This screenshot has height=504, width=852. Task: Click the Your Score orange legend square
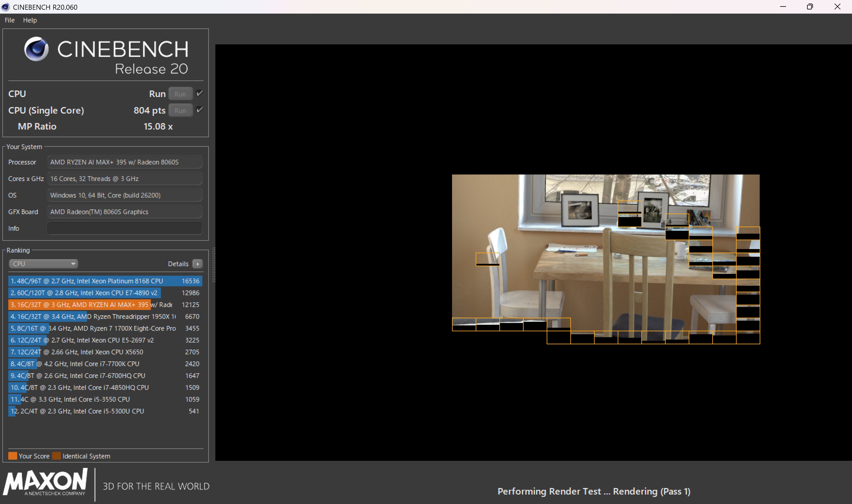click(x=12, y=456)
